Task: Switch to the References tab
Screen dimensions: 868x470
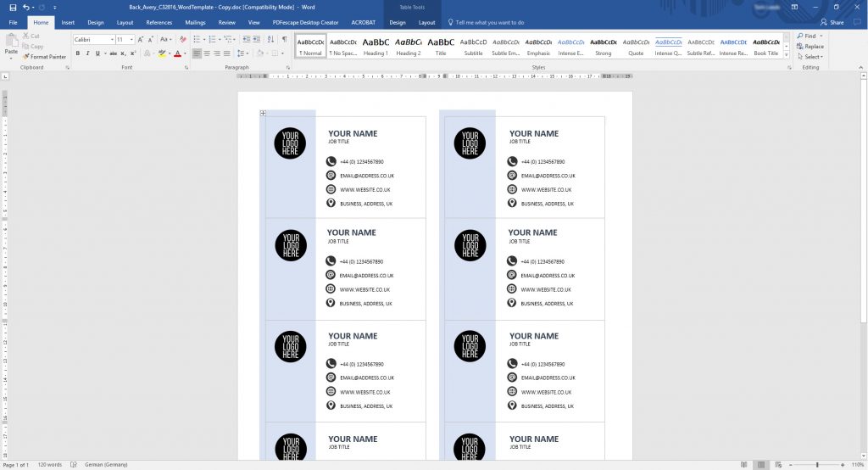Action: click(x=159, y=23)
